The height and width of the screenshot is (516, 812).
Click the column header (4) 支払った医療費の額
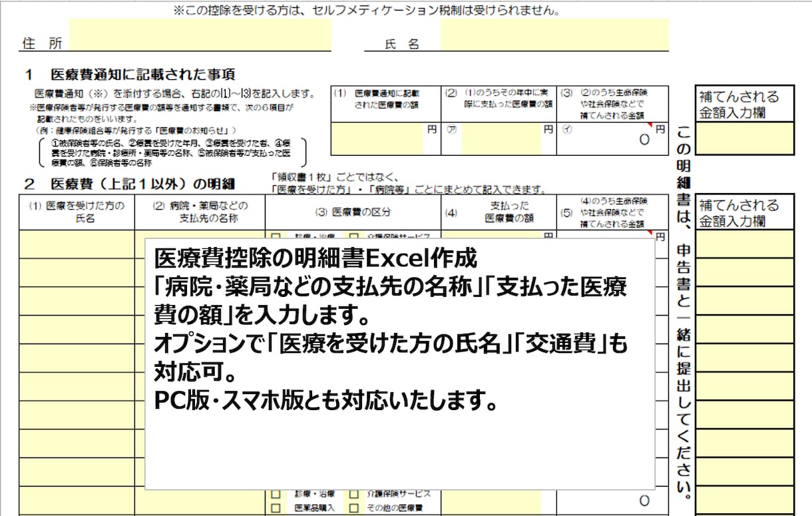point(498,212)
